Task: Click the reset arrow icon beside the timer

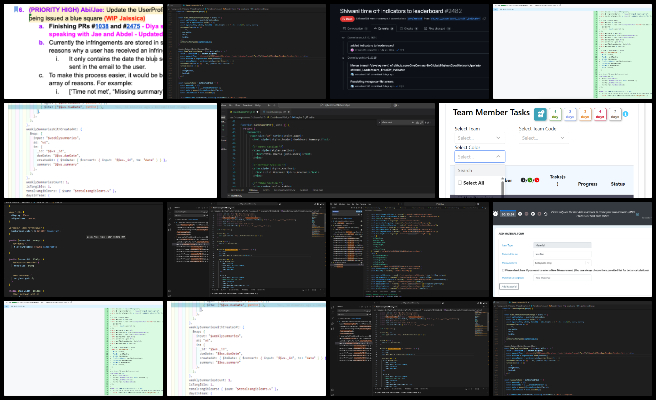Action: pyautogui.click(x=545, y=214)
